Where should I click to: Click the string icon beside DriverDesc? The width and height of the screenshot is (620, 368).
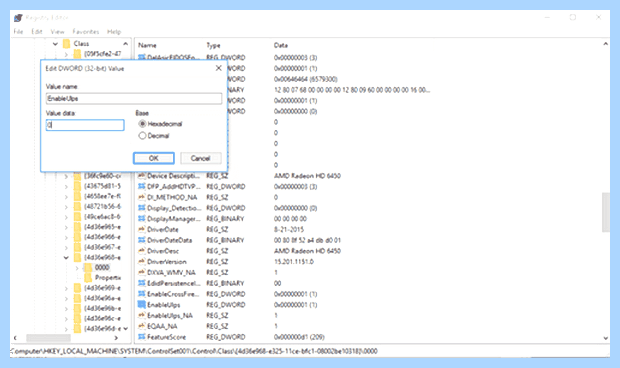(142, 251)
